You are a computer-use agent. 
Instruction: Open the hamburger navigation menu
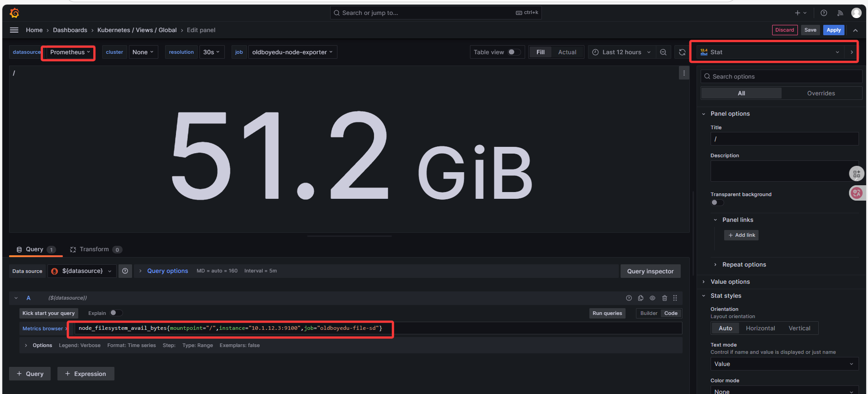coord(14,30)
